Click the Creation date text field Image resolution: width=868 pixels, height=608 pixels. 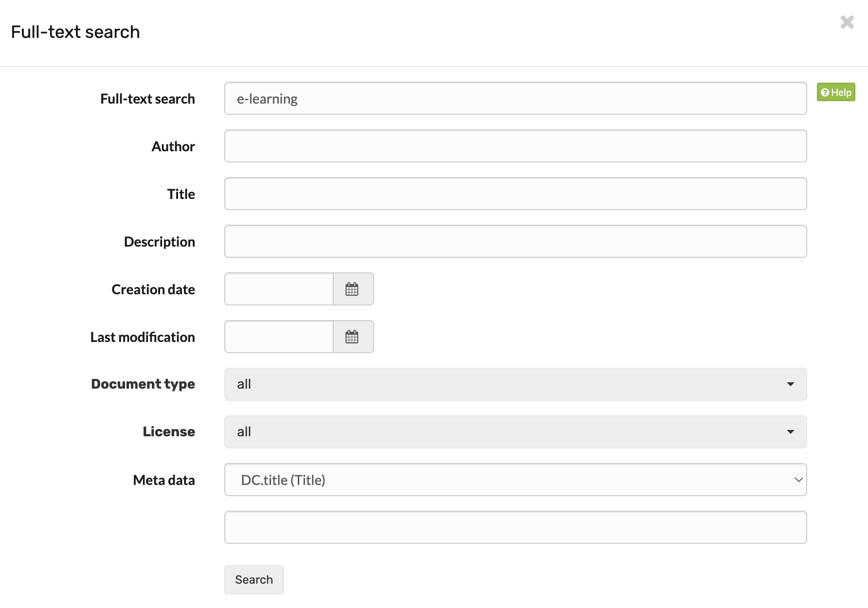coord(278,289)
